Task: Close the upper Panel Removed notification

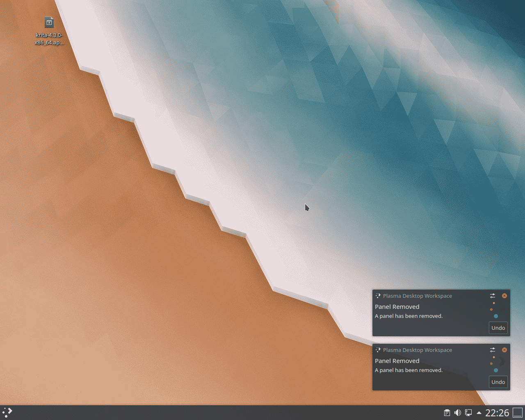Action: pos(504,296)
